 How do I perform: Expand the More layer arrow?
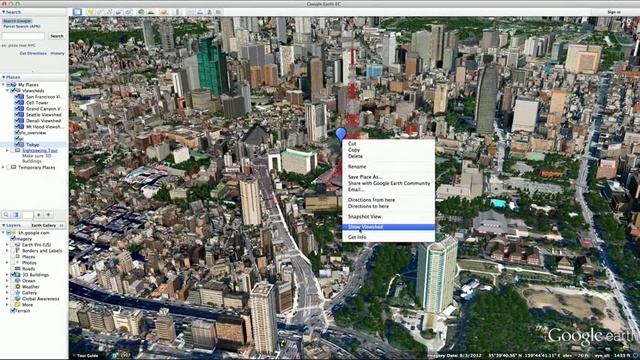click(7, 304)
